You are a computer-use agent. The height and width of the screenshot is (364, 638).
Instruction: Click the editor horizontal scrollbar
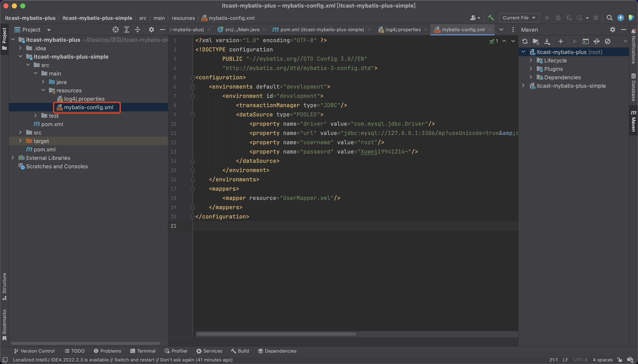[276, 334]
